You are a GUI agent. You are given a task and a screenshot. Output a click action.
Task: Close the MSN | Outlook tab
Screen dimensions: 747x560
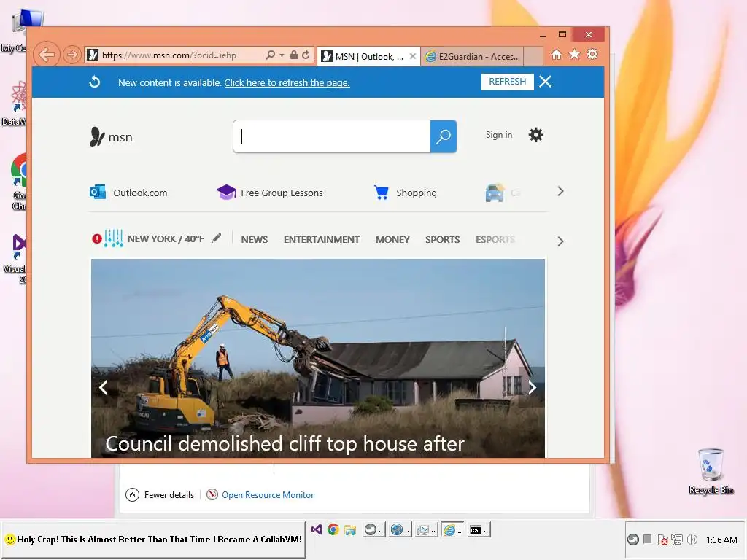click(413, 56)
